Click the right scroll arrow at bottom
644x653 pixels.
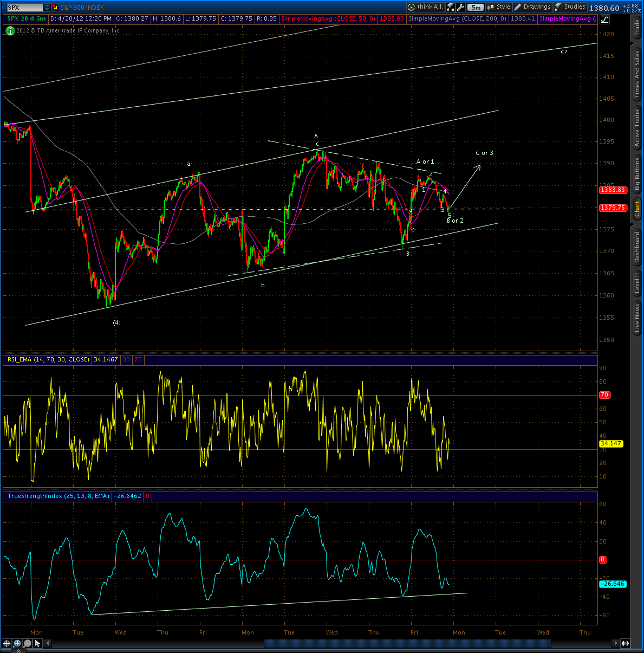(x=615, y=643)
